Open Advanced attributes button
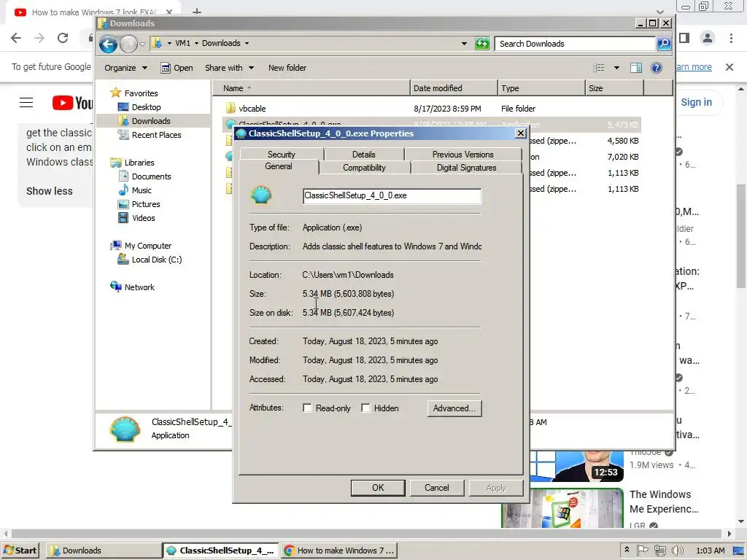This screenshot has height=560, width=747. pyautogui.click(x=454, y=408)
